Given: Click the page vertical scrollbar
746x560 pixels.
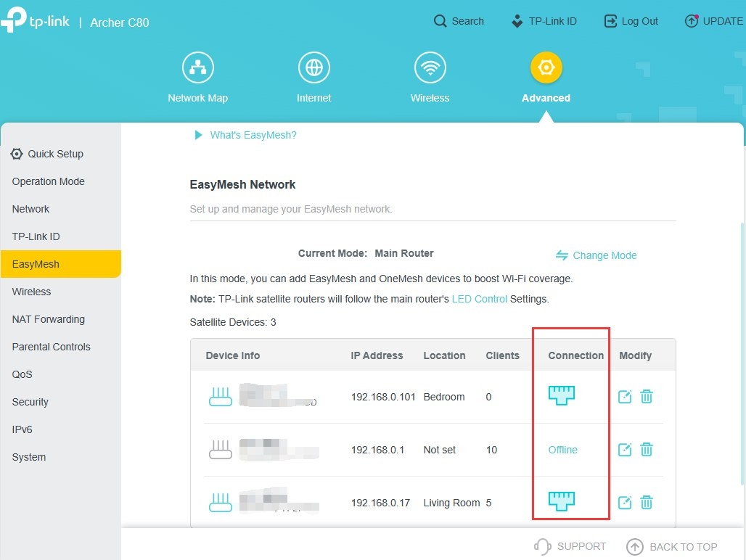Looking at the screenshot, I should pos(742,354).
